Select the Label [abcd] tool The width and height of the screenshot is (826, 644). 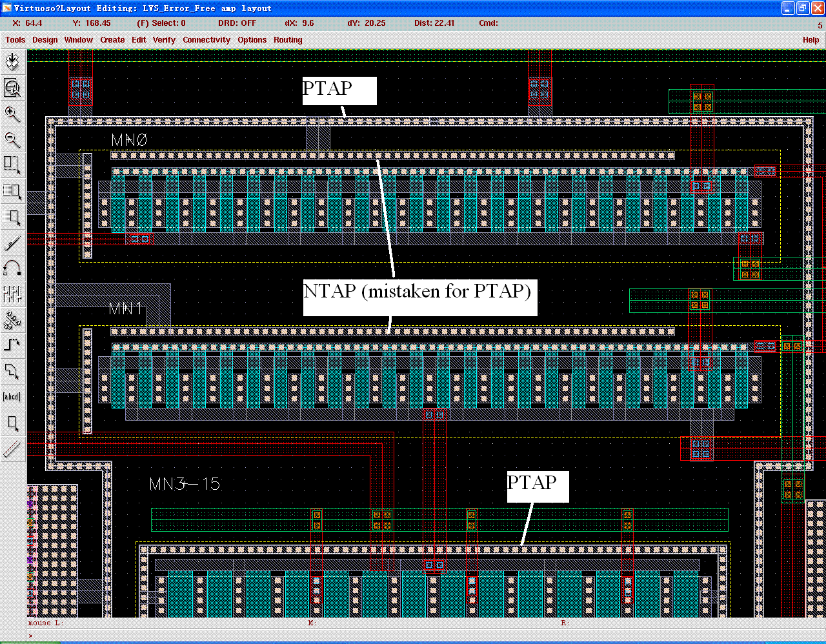[12, 396]
